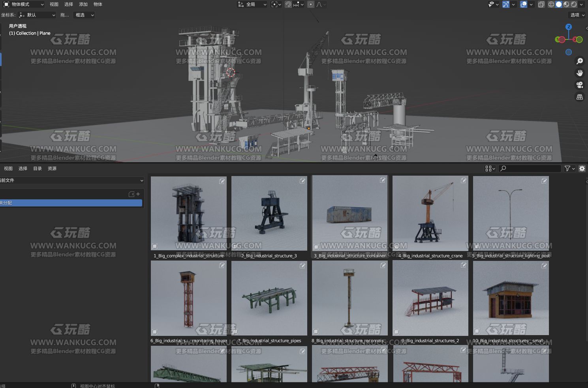Open the 当前文件 asset library dropdown

pos(71,180)
